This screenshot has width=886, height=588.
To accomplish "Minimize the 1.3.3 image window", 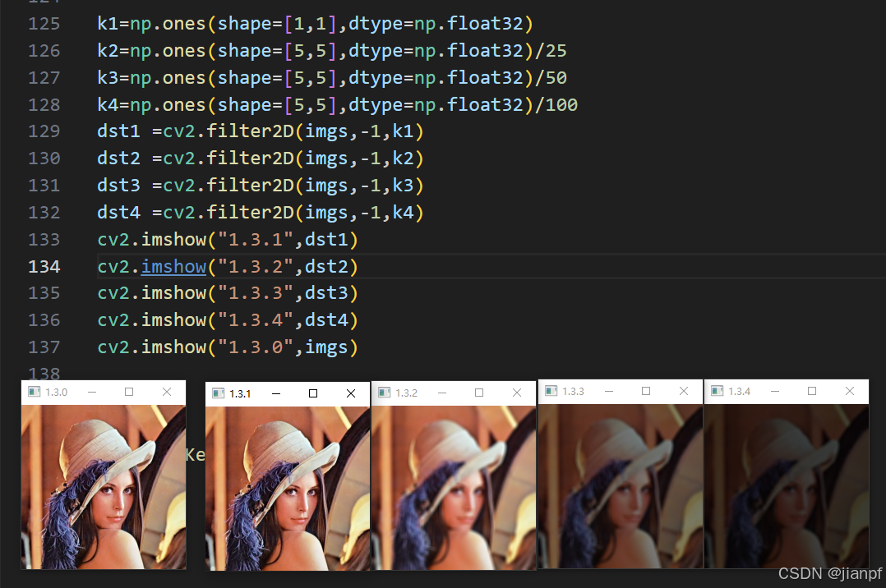I will (x=608, y=391).
